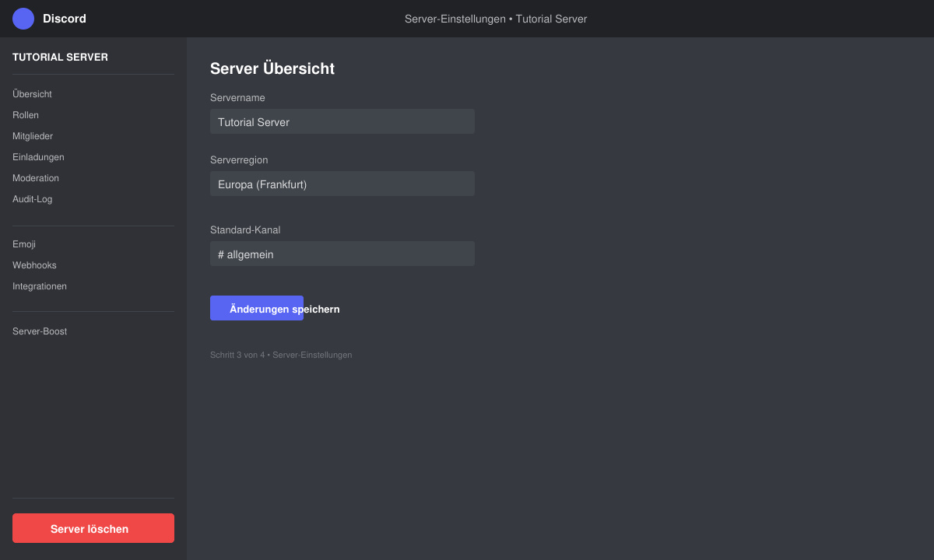
Task: Select Webhooks in the sidebar
Action: (34, 265)
